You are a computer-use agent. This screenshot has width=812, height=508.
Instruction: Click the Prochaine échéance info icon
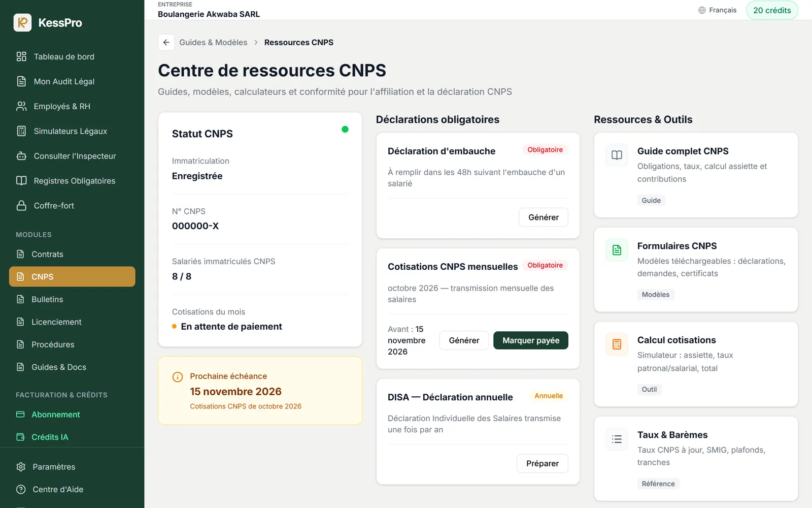pos(178,377)
